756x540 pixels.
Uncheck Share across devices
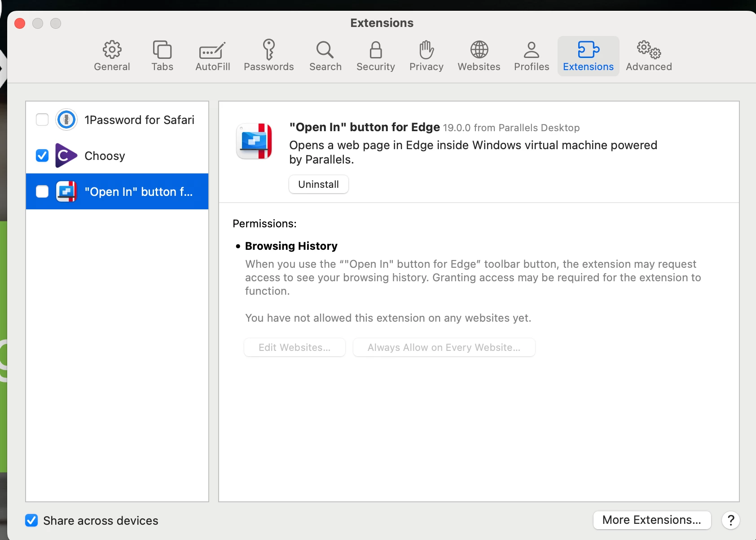[x=31, y=520]
